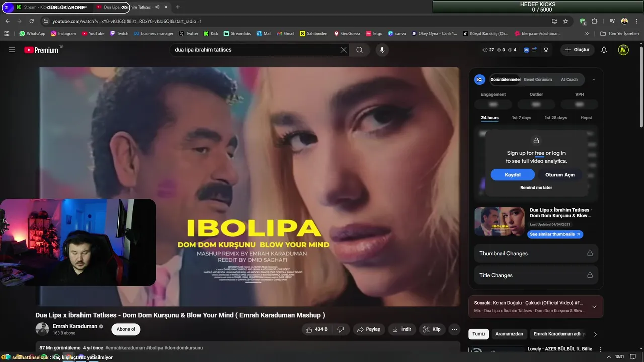Expand the Sonraki playlist panel chevron
Screen dimensions: 644x362
point(594,307)
